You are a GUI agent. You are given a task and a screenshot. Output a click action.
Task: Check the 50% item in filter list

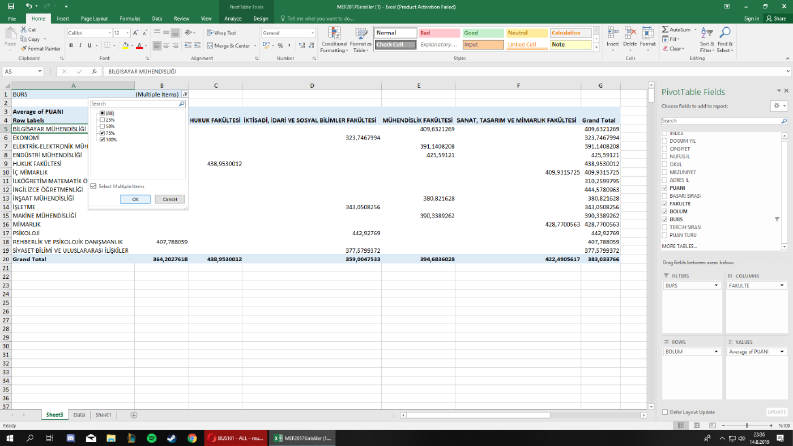point(102,126)
